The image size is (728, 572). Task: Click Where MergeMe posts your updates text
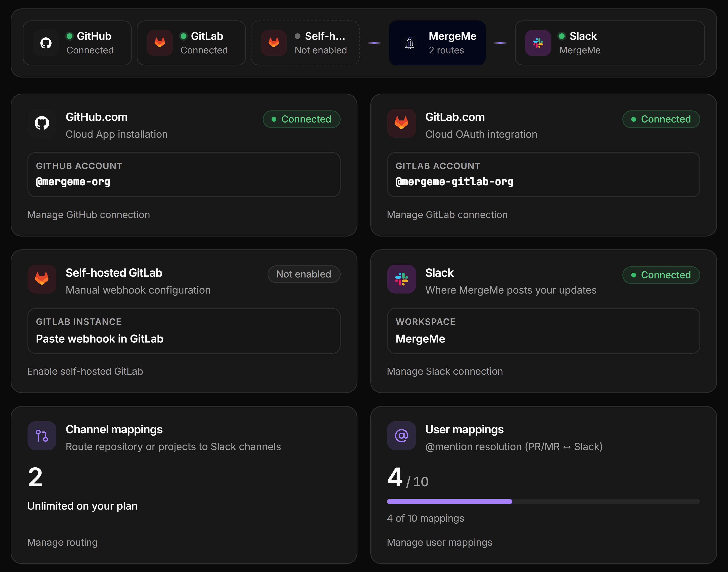pos(511,290)
